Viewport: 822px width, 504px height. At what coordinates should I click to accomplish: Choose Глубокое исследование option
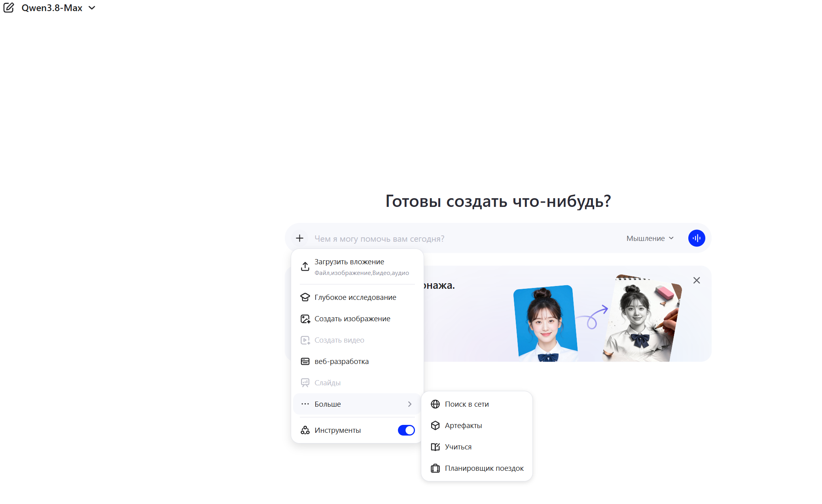(357, 297)
